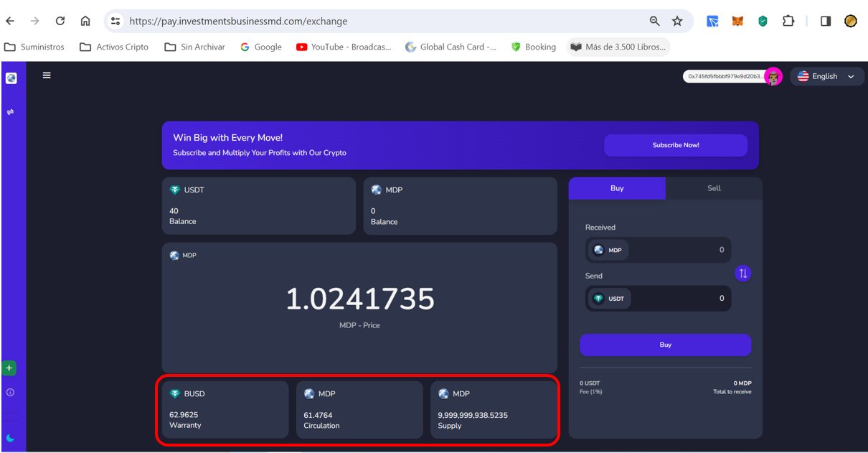Switch to the Sell tab
Screen dimensions: 868x453
714,188
